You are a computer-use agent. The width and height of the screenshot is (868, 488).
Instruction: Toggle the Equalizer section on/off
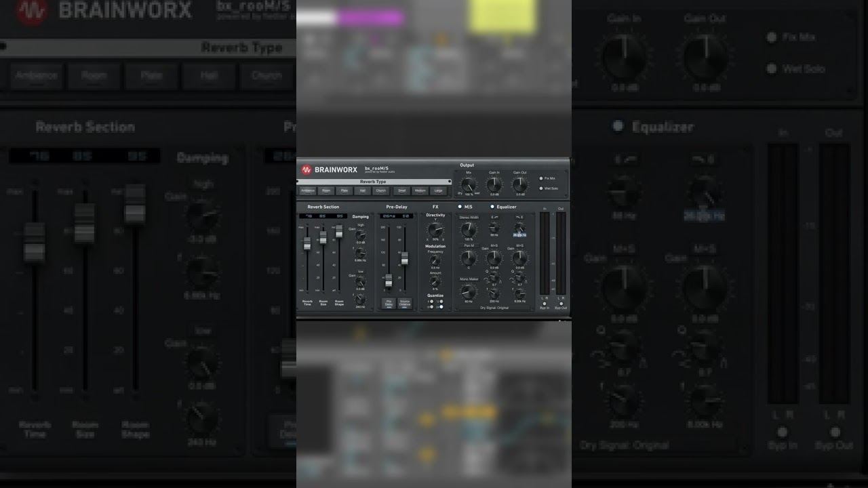pyautogui.click(x=492, y=207)
